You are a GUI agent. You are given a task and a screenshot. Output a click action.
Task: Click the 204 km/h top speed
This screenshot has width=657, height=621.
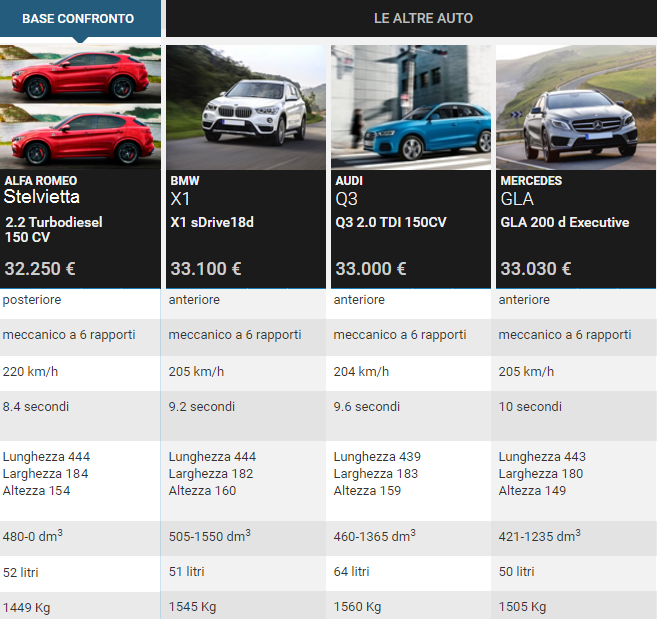point(361,372)
